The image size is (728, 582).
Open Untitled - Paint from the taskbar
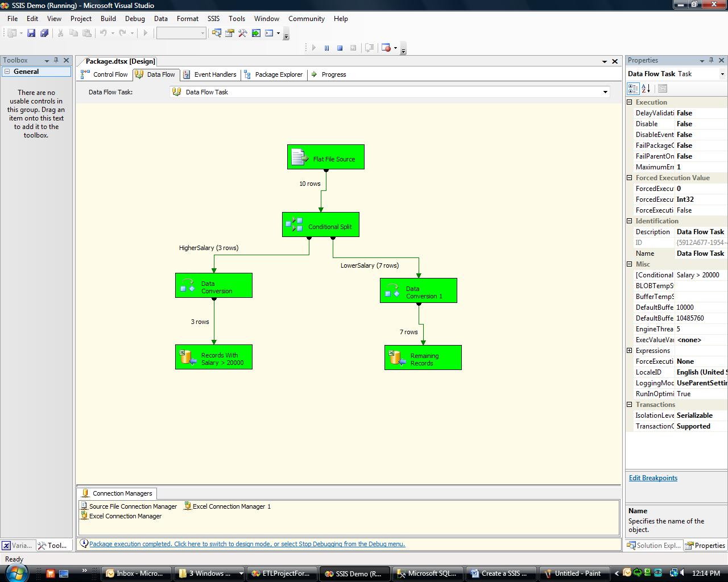pyautogui.click(x=573, y=573)
